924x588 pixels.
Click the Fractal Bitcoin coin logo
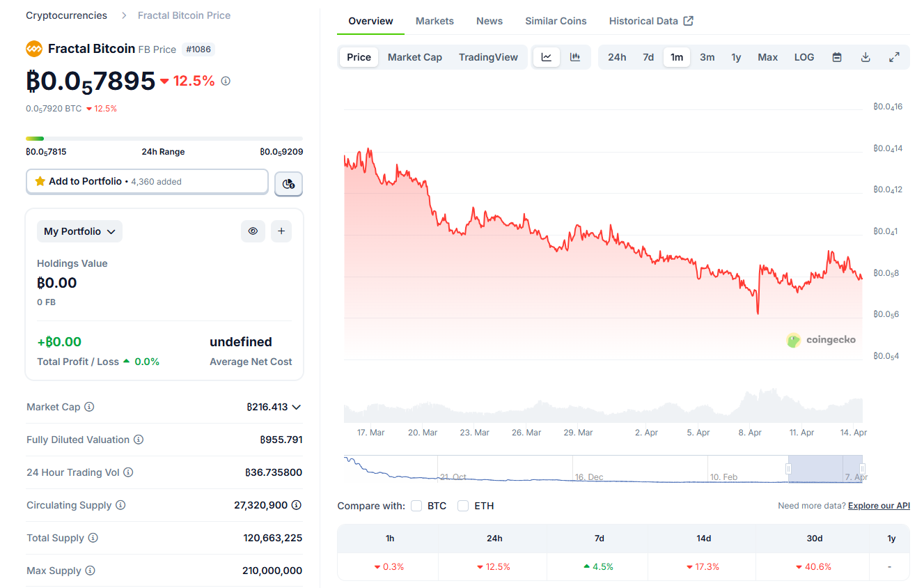tap(34, 49)
